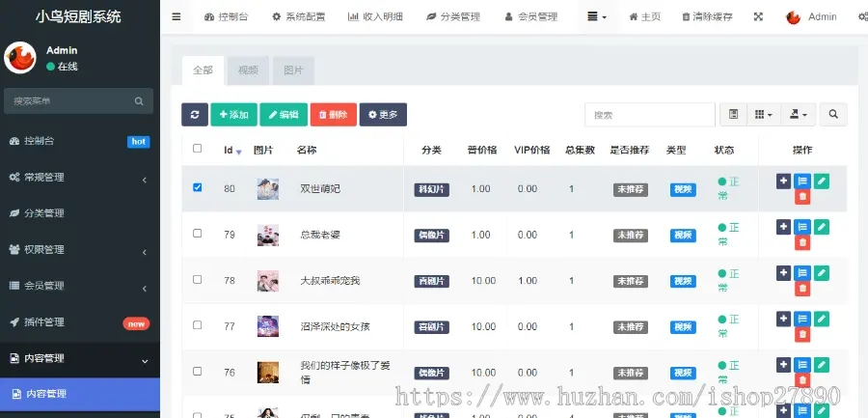Open the columns grid dropdown
The width and height of the screenshot is (868, 418).
point(764,114)
